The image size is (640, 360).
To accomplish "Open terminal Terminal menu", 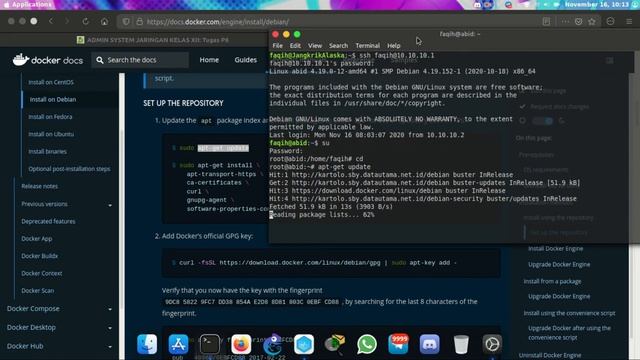I will coord(367,45).
